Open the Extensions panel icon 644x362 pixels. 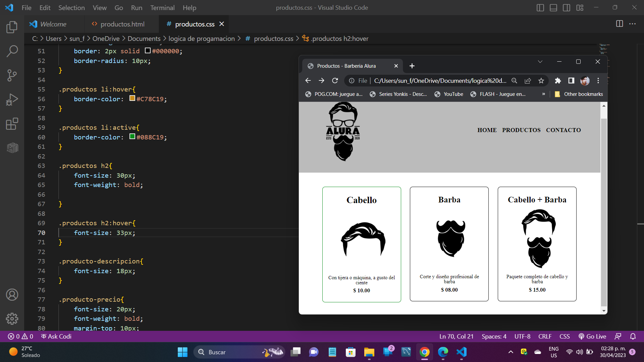(x=11, y=123)
